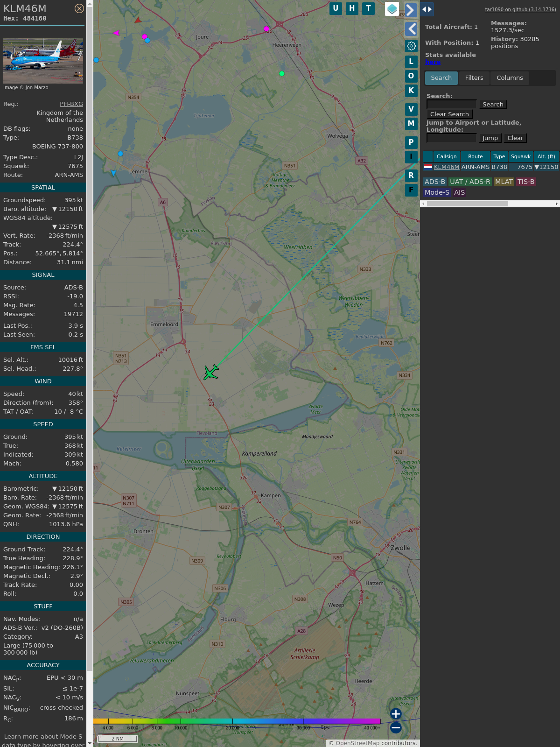The image size is (560, 747).
Task: Click the blue arrow marker near Lemmer
Action: (x=113, y=173)
